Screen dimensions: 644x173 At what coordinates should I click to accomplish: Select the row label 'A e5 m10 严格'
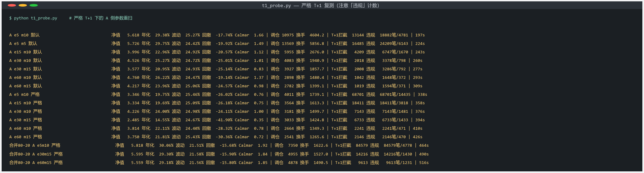point(24,94)
